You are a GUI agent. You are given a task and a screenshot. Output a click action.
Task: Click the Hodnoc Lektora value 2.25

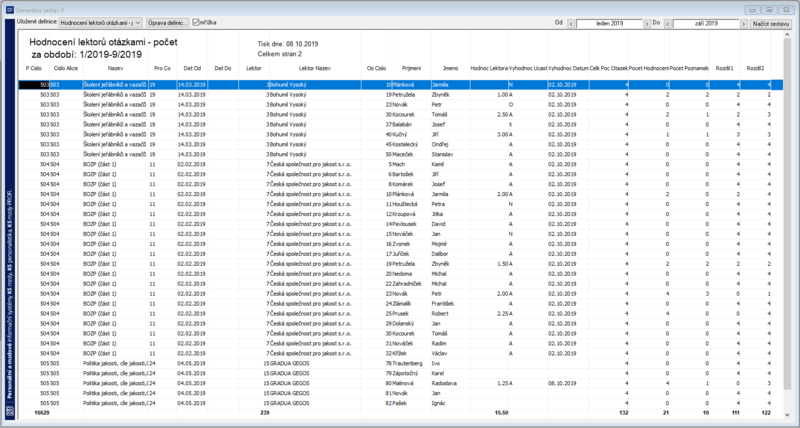coord(502,314)
